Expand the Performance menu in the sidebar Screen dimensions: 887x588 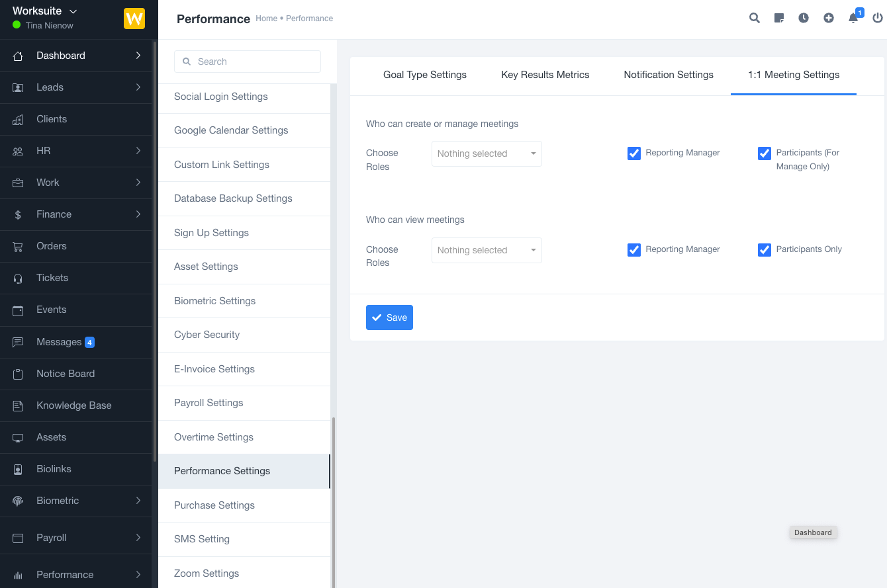[65, 574]
